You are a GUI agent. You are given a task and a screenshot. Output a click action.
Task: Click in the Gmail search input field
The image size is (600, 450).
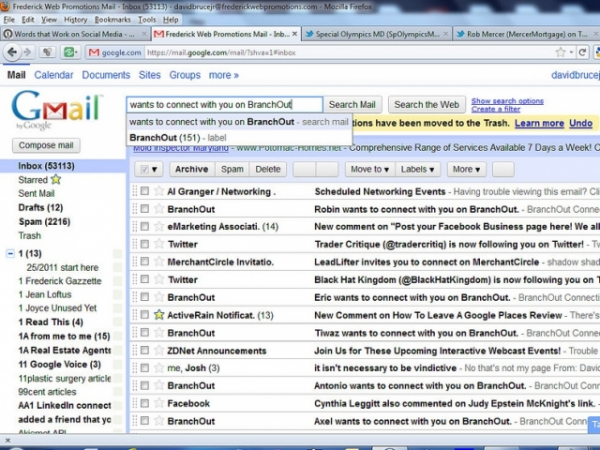[225, 104]
